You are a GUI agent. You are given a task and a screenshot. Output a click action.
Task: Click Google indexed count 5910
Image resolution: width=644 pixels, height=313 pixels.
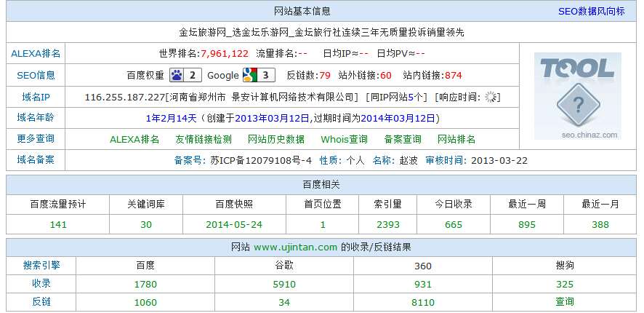click(283, 284)
